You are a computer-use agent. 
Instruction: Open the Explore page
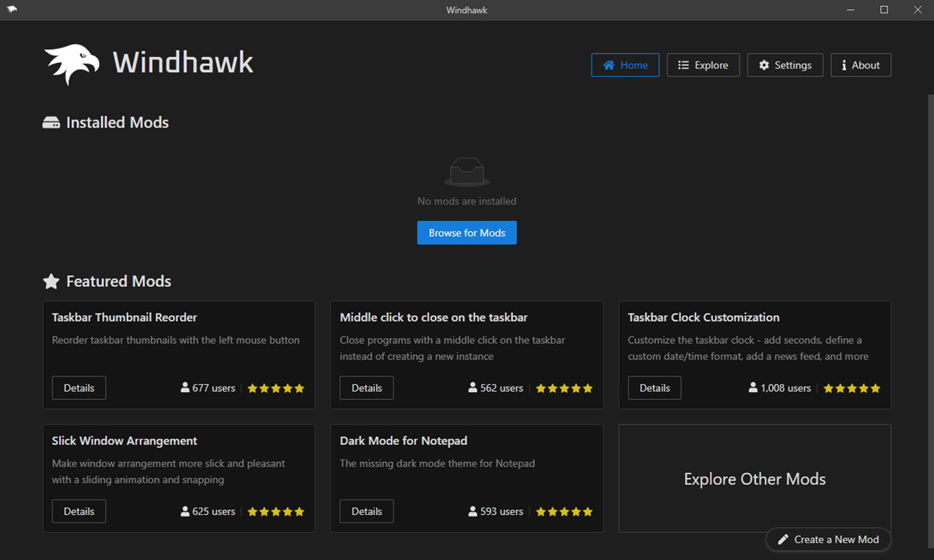[x=703, y=65]
